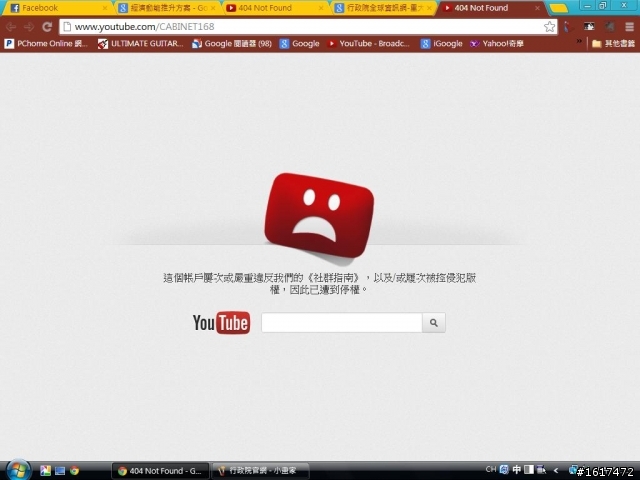Go forward to the next page
The height and width of the screenshot is (480, 640).
coord(29,27)
